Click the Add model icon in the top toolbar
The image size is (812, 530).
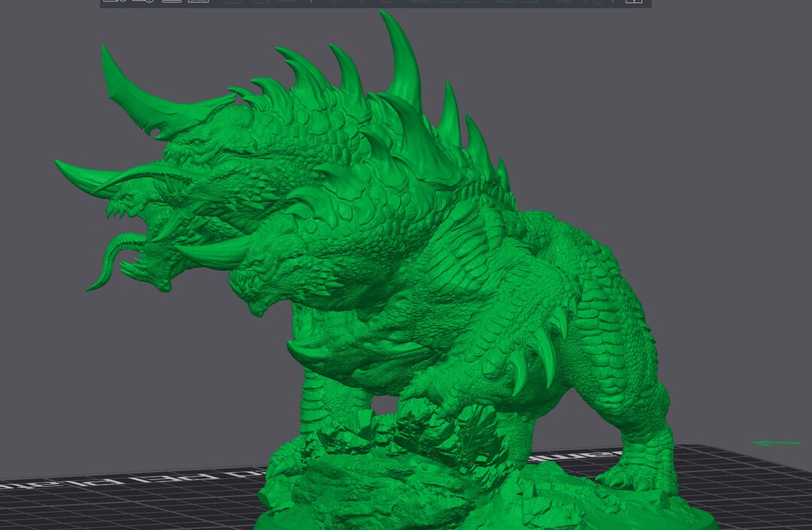click(115, 1)
